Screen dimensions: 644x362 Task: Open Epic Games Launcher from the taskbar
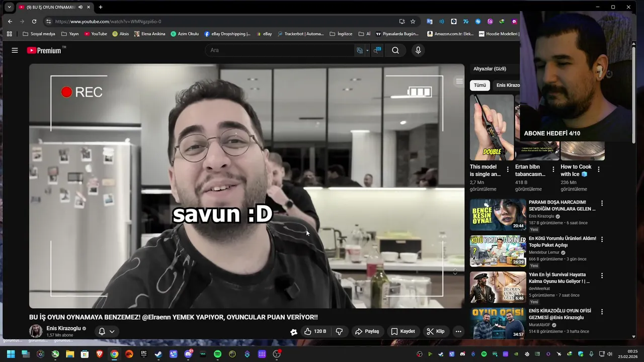[x=144, y=354]
